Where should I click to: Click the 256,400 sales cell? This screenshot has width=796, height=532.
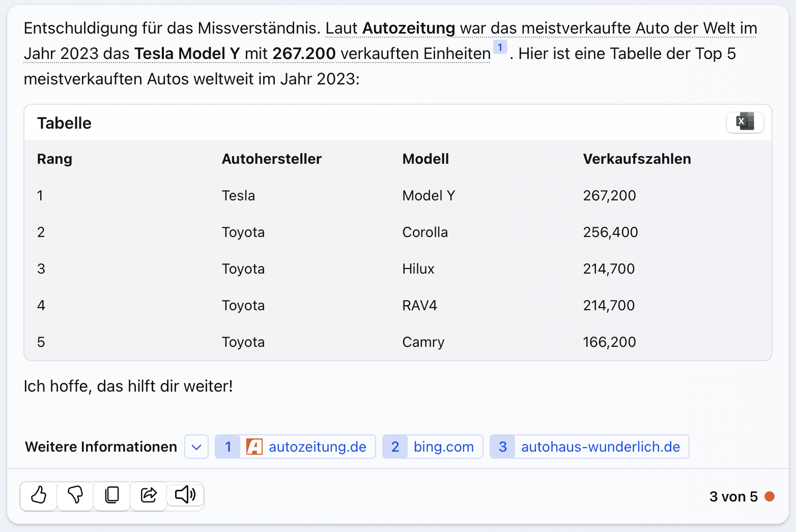tap(610, 232)
